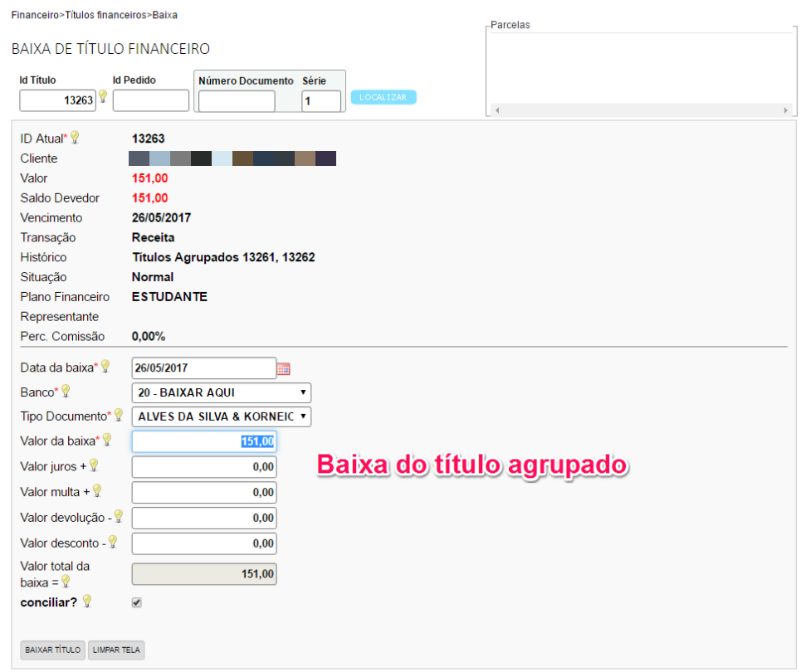811x672 pixels.
Task: Click the lightbulb hint beside Valor desconto
Action: point(112,542)
